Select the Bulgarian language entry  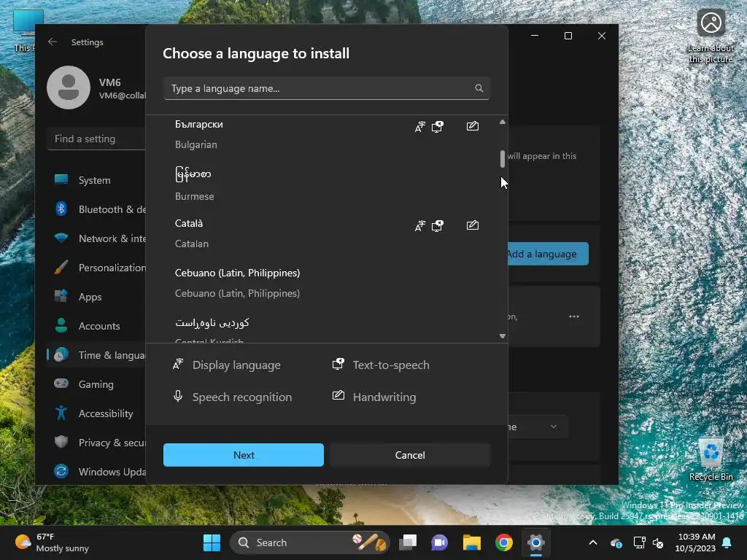326,134
